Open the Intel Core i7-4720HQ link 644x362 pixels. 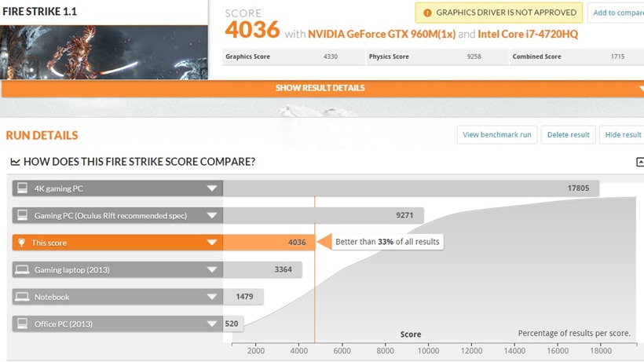click(x=528, y=34)
